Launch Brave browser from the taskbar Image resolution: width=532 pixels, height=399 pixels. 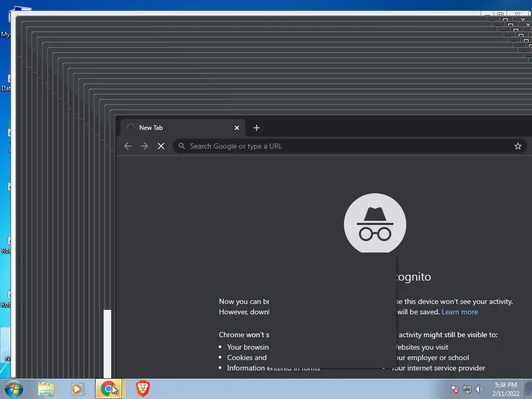point(143,389)
